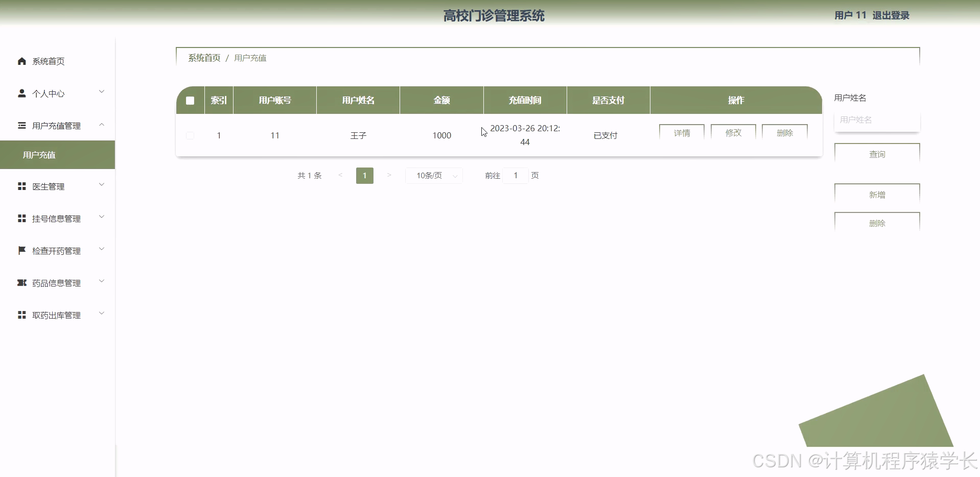Collapse the 个人中心 submenu chevron
Screen dimensions: 980x477
click(102, 91)
